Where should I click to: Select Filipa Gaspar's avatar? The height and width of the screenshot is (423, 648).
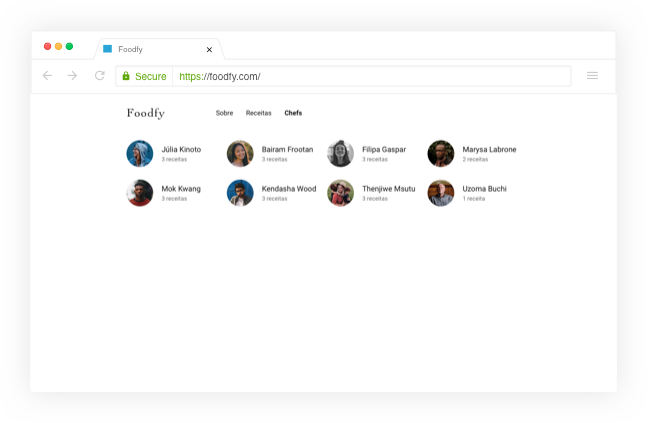coord(340,153)
